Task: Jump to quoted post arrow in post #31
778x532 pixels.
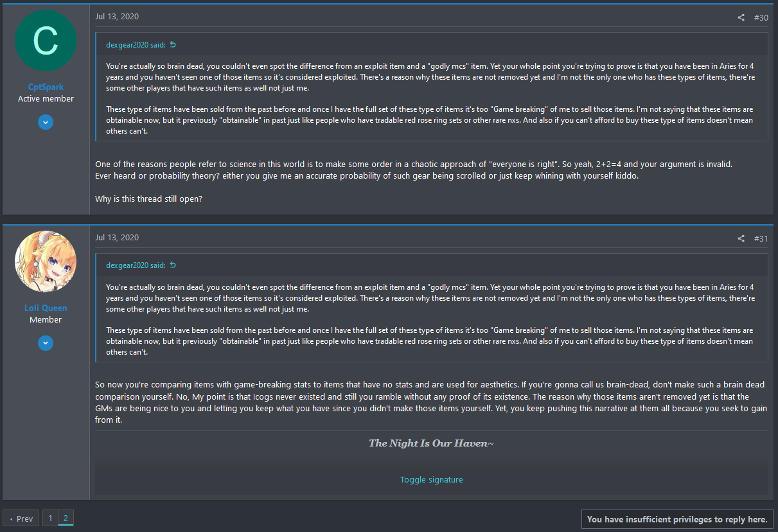Action: 173,265
